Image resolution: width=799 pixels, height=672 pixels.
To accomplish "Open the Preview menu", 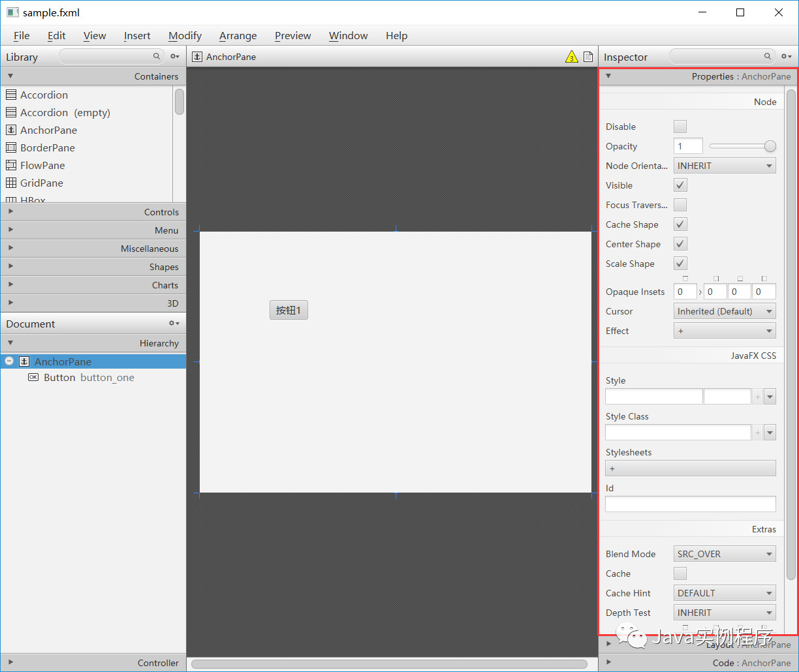I will [292, 36].
